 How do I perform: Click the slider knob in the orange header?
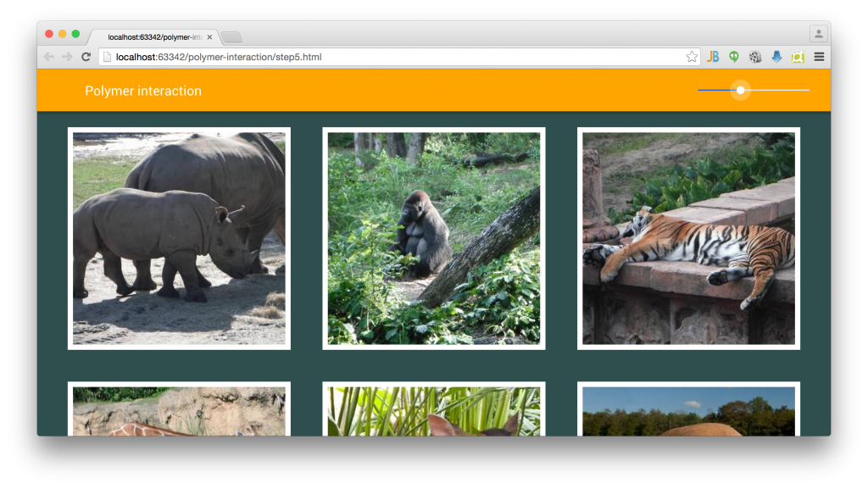tap(740, 90)
